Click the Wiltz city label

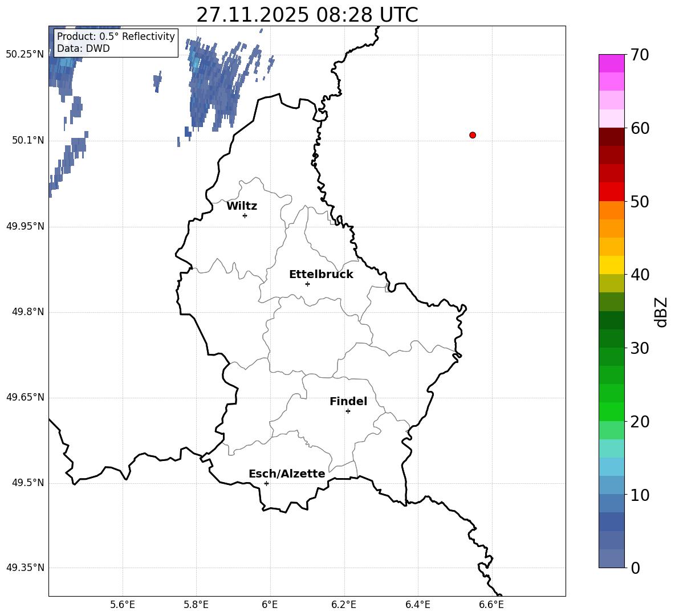[x=242, y=206]
